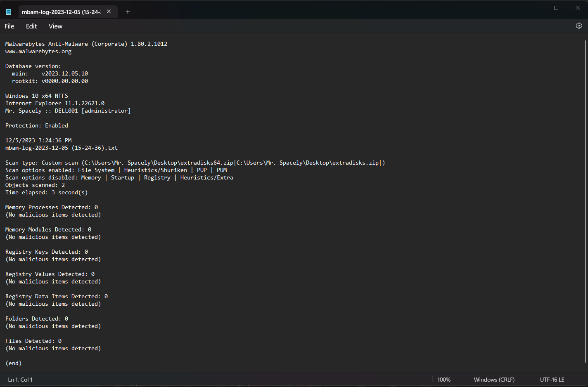Click the 'main: v2023.12.05.10' line
This screenshot has height=387, width=588.
click(50, 73)
